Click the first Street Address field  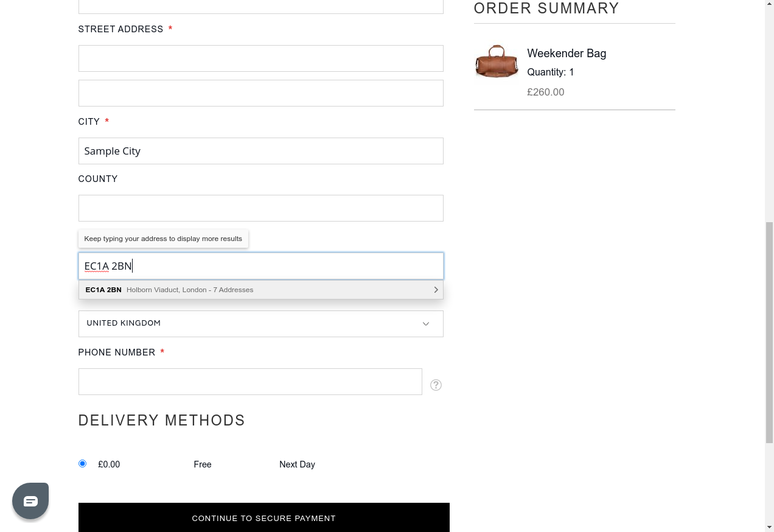point(260,58)
